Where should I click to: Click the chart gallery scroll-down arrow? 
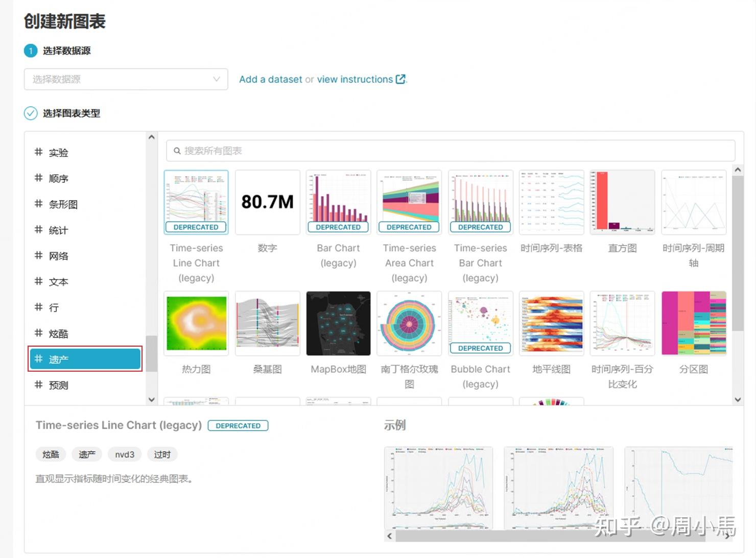click(x=738, y=399)
